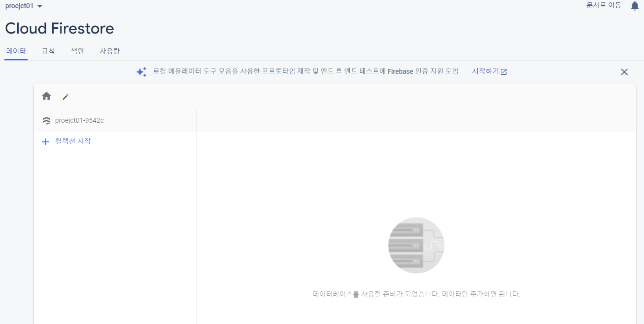644x324 pixels.
Task: Open the 문서로 이동 docs link
Action: click(x=604, y=5)
